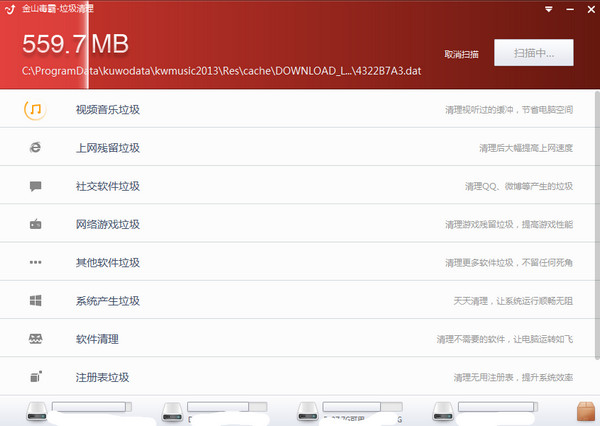
Task: Click the first disk usage progress bar
Action: (92, 408)
